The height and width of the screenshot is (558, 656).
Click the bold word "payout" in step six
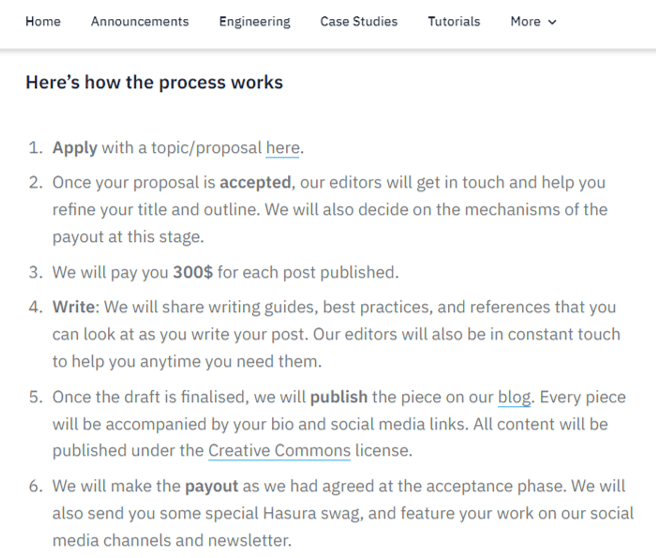212,486
